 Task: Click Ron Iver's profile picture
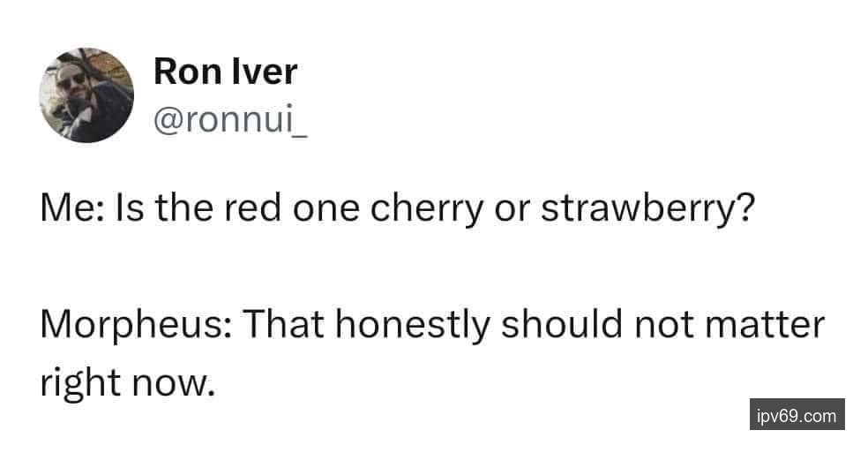86,95
